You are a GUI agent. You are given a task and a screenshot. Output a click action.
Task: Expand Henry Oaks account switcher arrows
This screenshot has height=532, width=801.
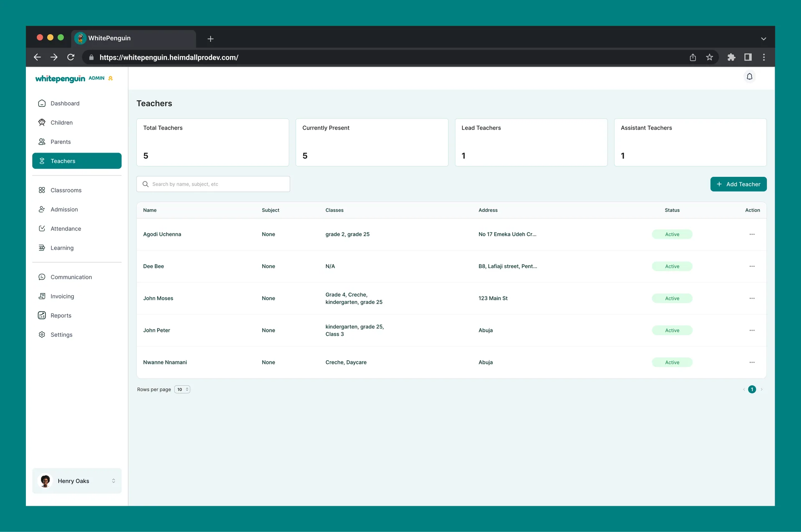(x=113, y=481)
